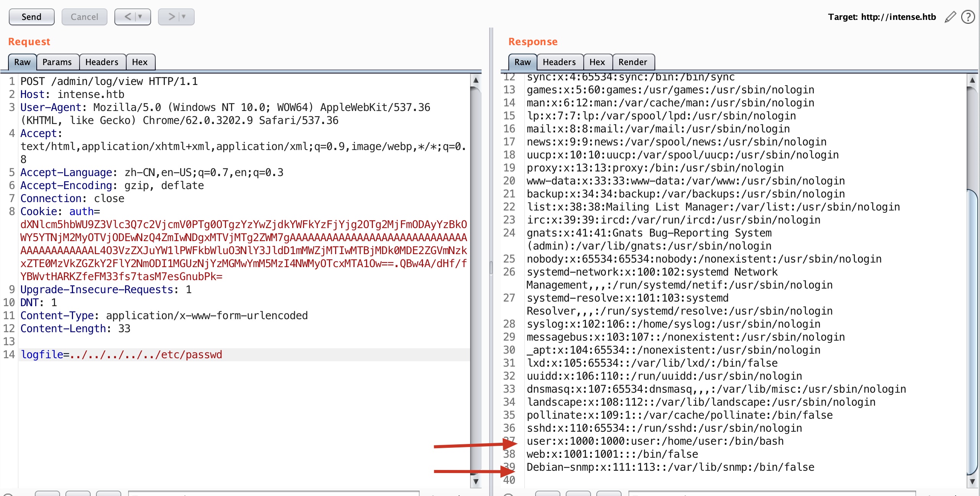Click the request pane scroll-up arrow
980x496 pixels.
476,80
